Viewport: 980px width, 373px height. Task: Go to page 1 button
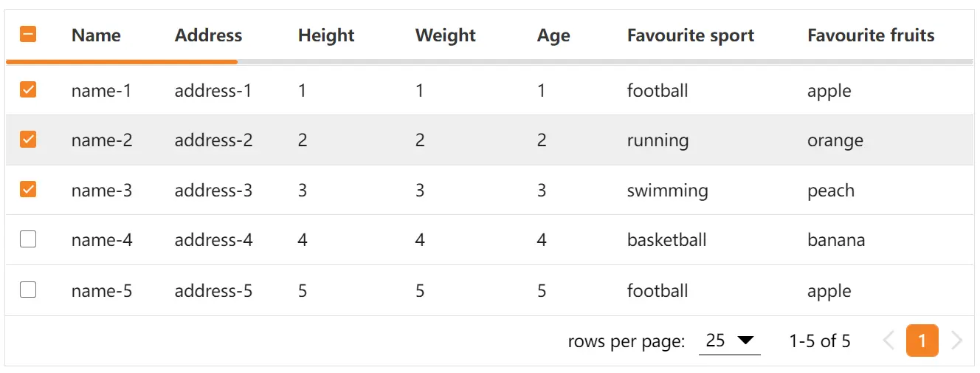(x=922, y=341)
